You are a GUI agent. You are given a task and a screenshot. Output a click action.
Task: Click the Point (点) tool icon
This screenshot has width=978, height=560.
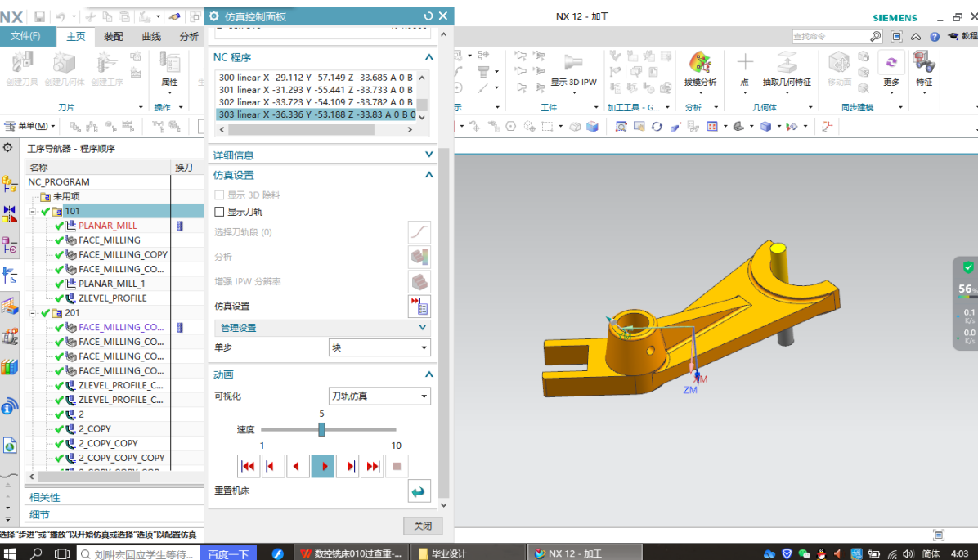click(x=745, y=62)
